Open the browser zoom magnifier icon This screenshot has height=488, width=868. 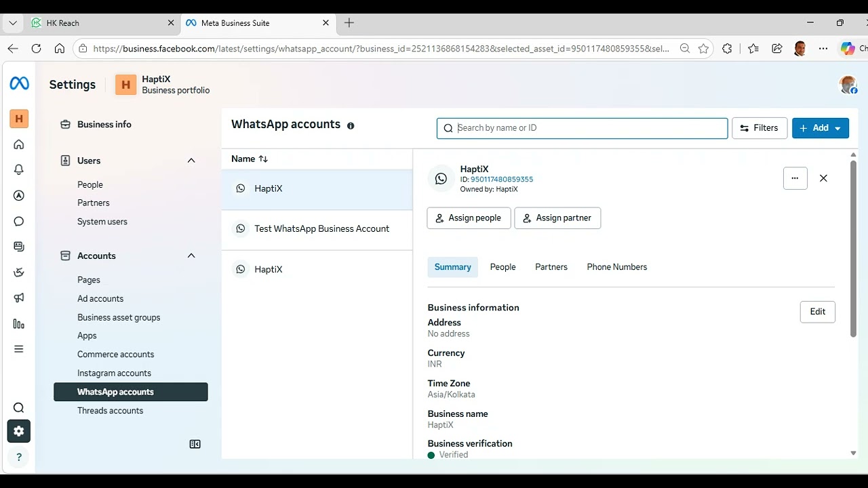coord(685,48)
